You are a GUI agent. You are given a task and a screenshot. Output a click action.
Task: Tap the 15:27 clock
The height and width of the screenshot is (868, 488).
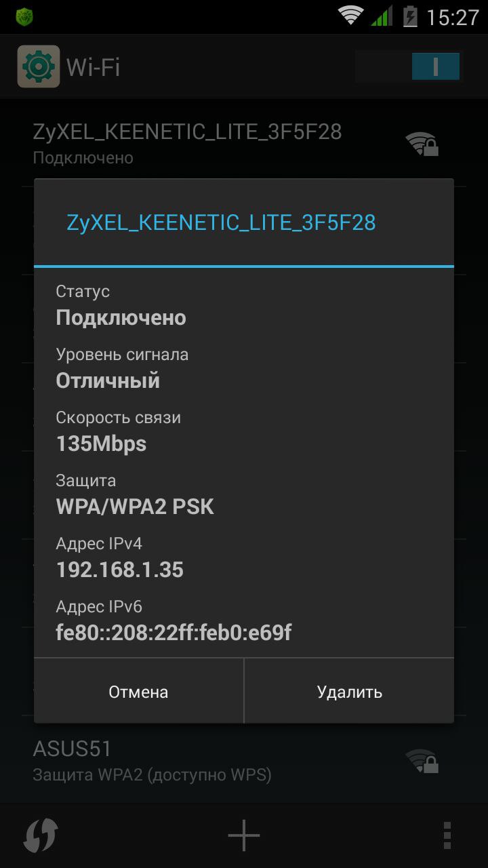(x=453, y=17)
